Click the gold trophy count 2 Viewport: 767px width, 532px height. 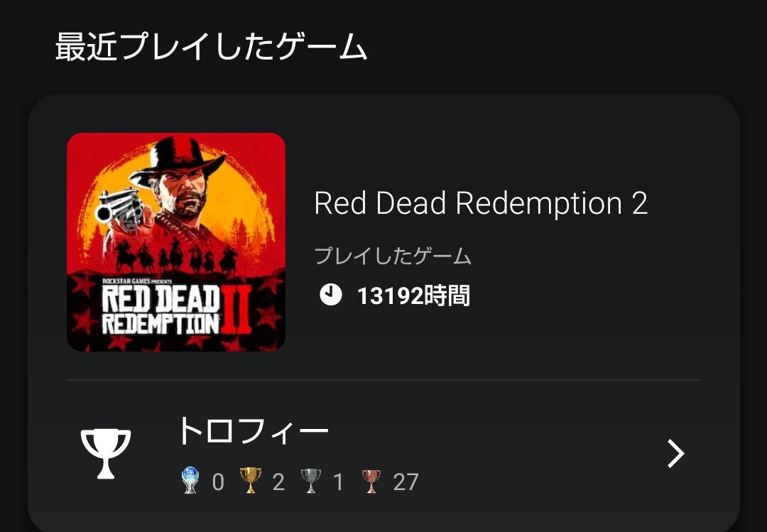point(279,482)
